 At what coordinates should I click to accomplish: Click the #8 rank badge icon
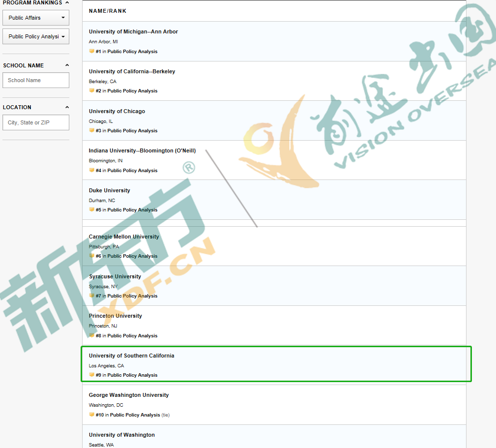(x=92, y=335)
